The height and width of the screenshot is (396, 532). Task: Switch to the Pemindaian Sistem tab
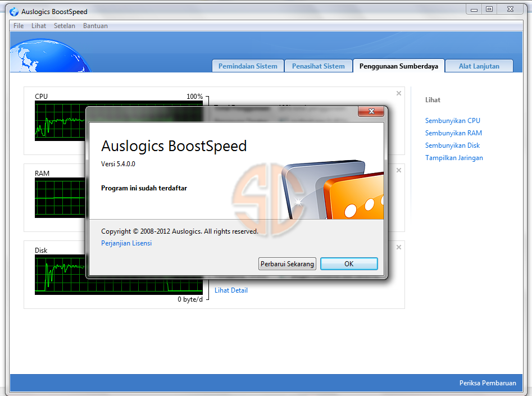coord(248,66)
